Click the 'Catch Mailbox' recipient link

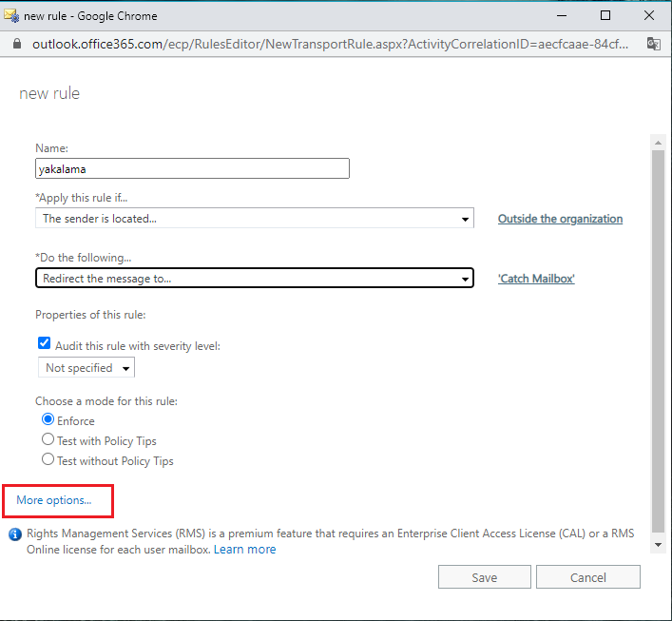(x=536, y=279)
